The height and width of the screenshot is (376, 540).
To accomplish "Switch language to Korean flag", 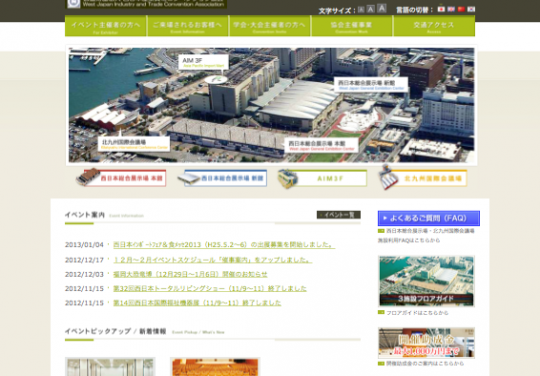I will pyautogui.click(x=471, y=9).
